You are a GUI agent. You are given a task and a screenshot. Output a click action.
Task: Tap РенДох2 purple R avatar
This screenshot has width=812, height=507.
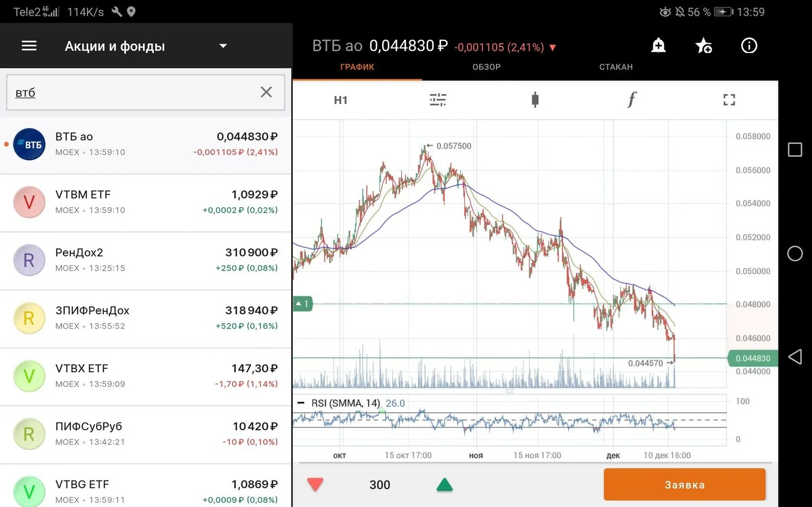tap(29, 260)
